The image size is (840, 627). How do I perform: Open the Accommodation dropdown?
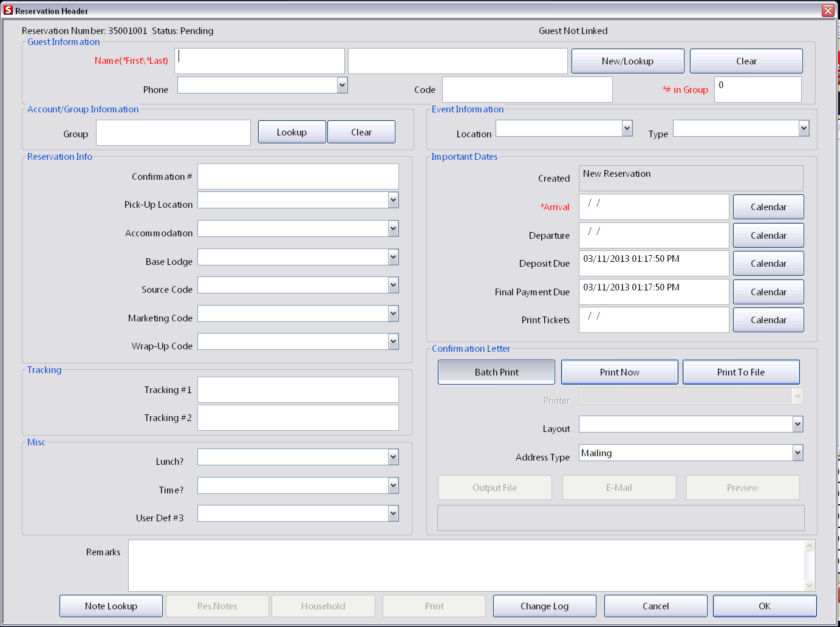tap(394, 228)
